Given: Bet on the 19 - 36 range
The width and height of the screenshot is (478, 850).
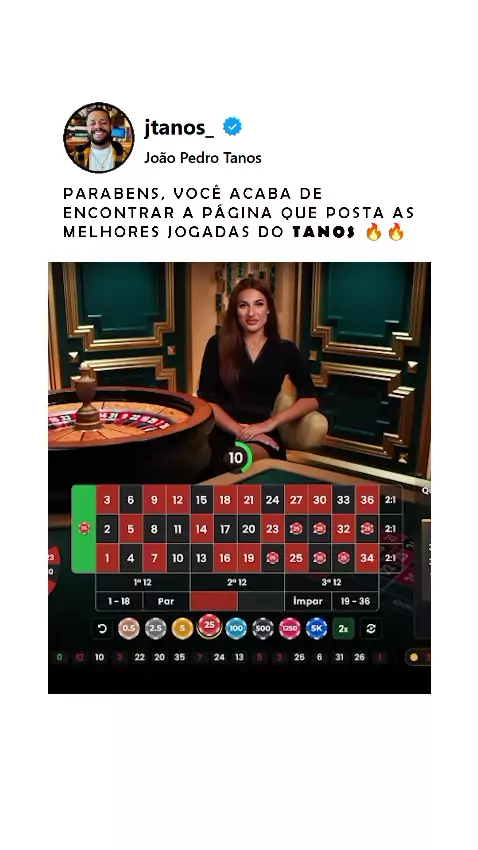Looking at the screenshot, I should (355, 601).
